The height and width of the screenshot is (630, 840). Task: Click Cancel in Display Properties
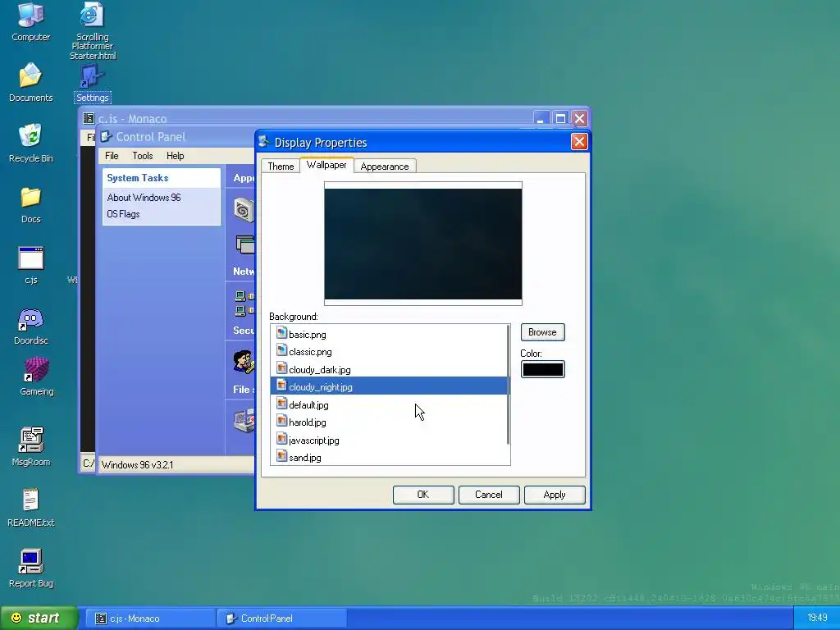(489, 495)
